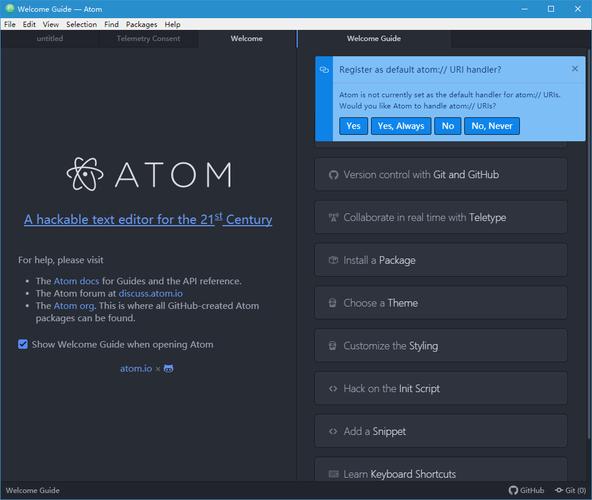Open the File menu
The image size is (592, 500).
[10, 24]
